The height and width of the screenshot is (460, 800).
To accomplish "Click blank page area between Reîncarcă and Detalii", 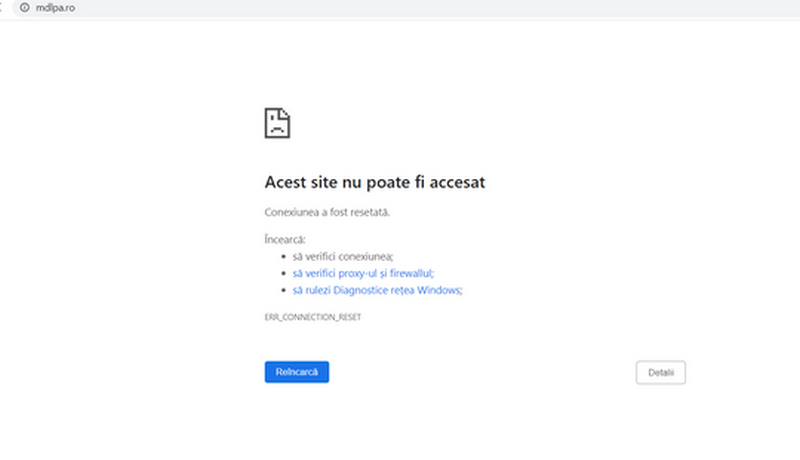I will (x=480, y=372).
